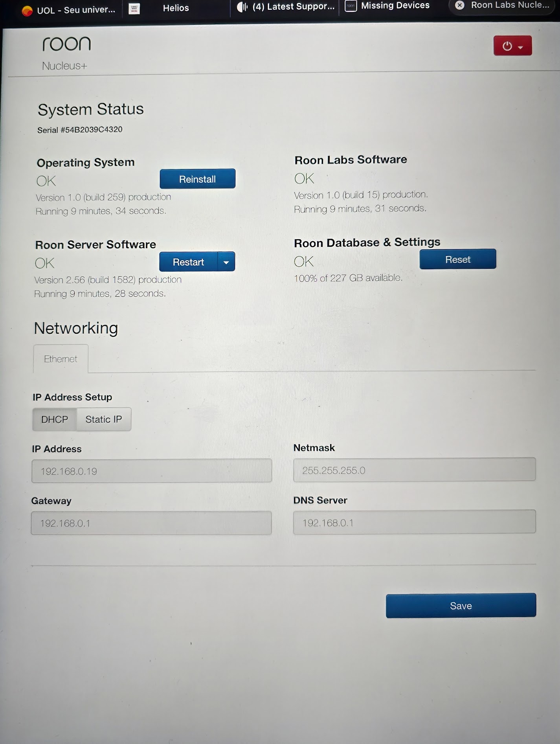Select the serial number text #54B2039C4320
Screen dimensions: 560x744
91,129
